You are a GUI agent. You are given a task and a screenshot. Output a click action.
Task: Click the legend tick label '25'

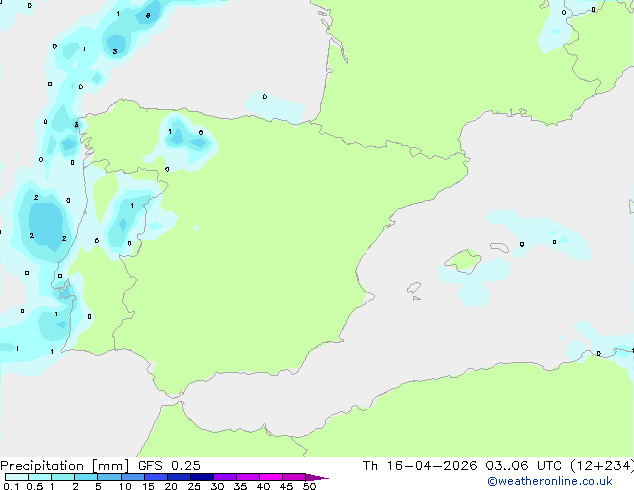pyautogui.click(x=194, y=486)
